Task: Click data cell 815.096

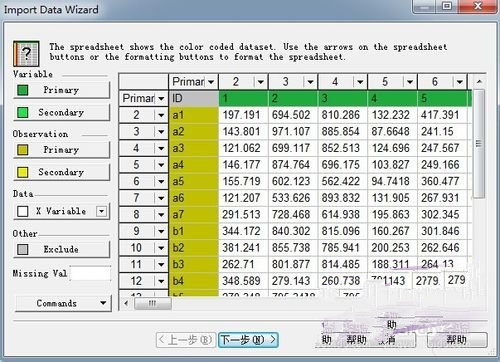Action: 343,231
